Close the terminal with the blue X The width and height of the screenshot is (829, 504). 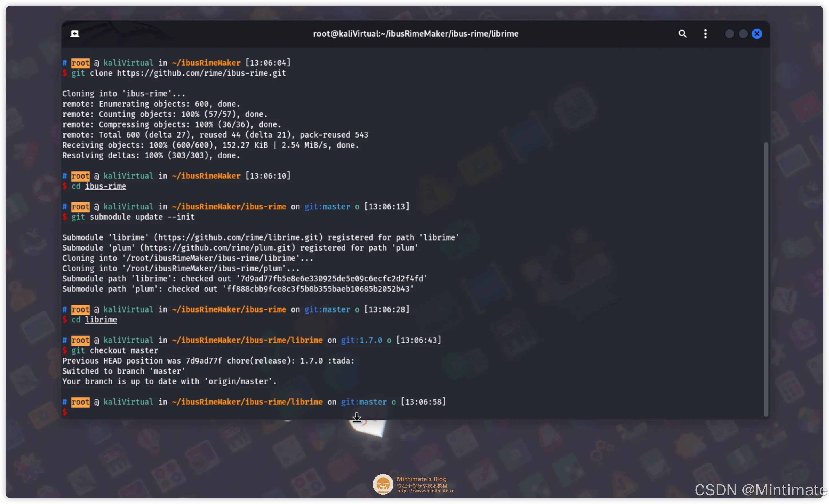(757, 34)
